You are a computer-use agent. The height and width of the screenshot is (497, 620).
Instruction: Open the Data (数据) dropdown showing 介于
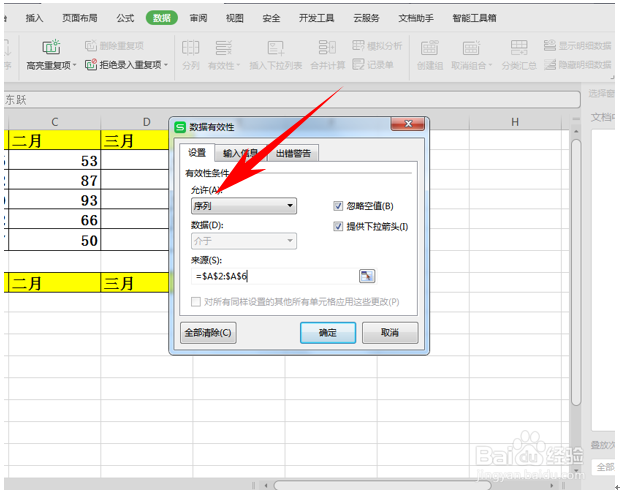point(244,241)
